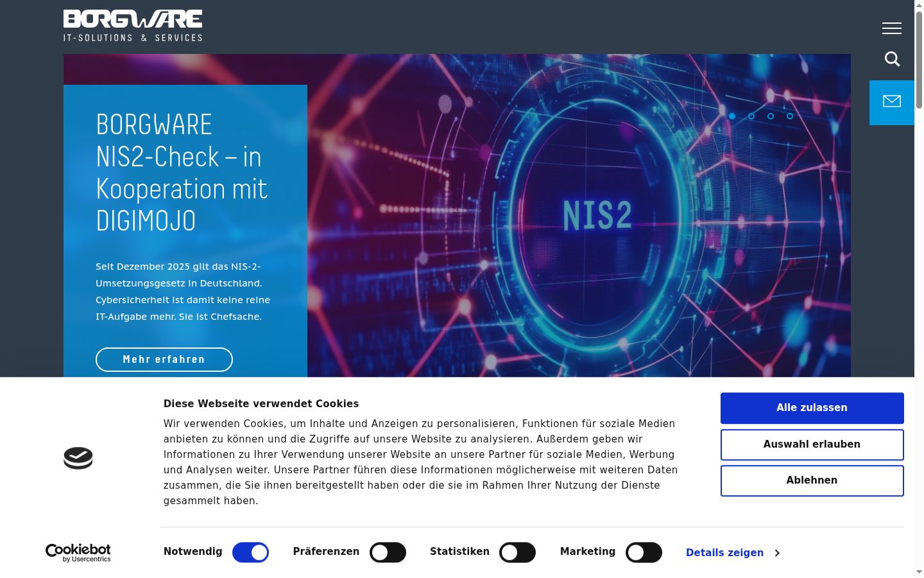Click the paragraph starting 'Seit Dezember 2025'
924x578 pixels.
pos(183,292)
